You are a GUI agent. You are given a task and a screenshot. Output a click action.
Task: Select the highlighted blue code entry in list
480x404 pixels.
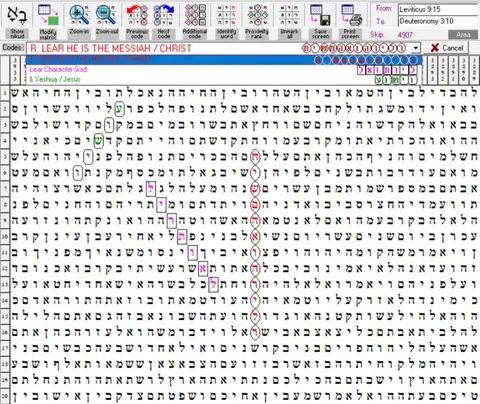click(224, 60)
